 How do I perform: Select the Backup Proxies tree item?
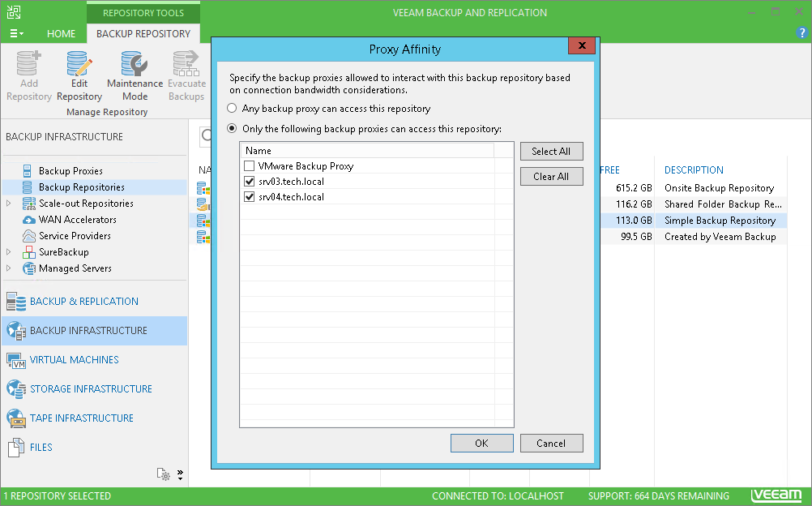71,170
